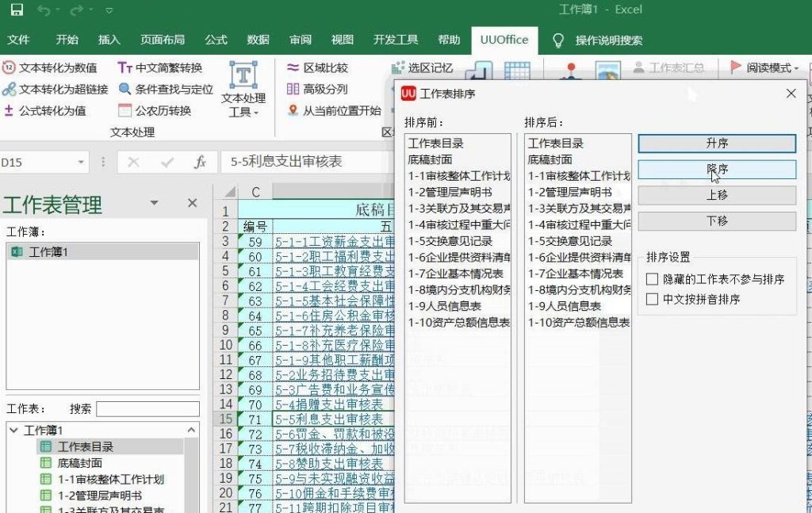This screenshot has height=513, width=812.
Task: Click the 上移 button
Action: point(717,195)
